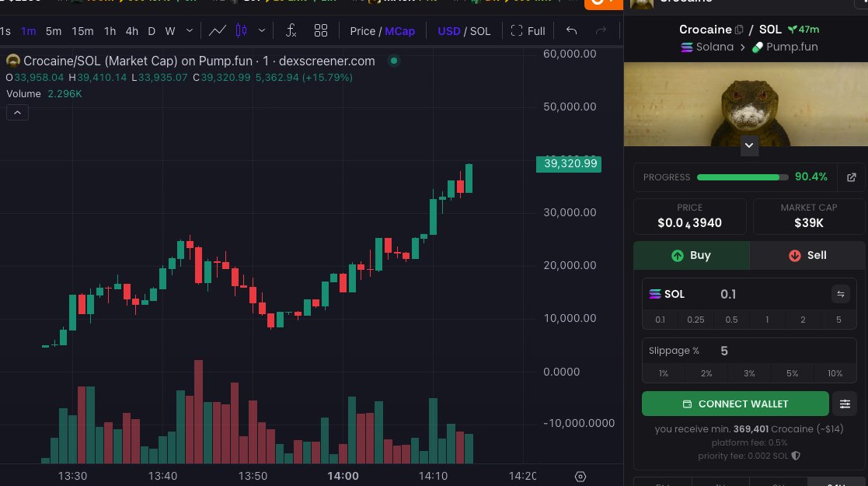Click the PRICE $0.0₄3940 box
Image resolution: width=868 pixels, height=486 pixels.
pyautogui.click(x=690, y=216)
